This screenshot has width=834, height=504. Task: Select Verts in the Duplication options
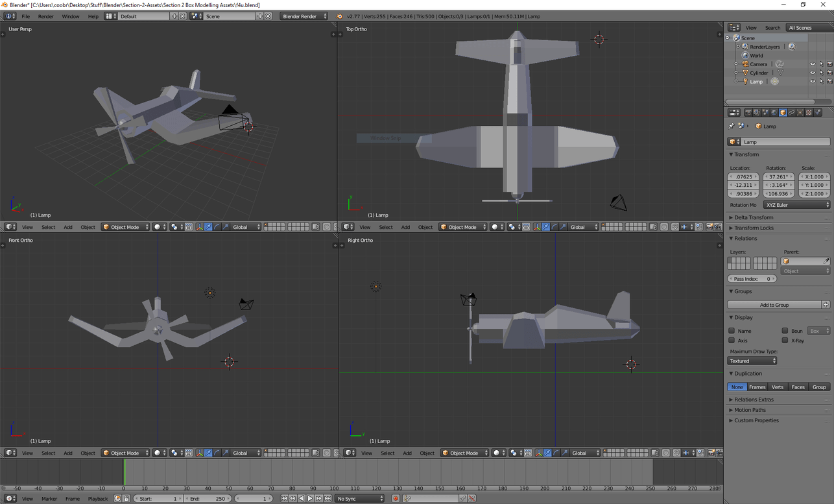(x=778, y=387)
